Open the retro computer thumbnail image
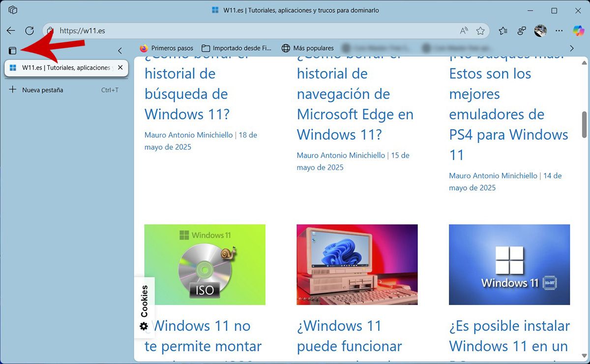This screenshot has height=364, width=590. 357,265
